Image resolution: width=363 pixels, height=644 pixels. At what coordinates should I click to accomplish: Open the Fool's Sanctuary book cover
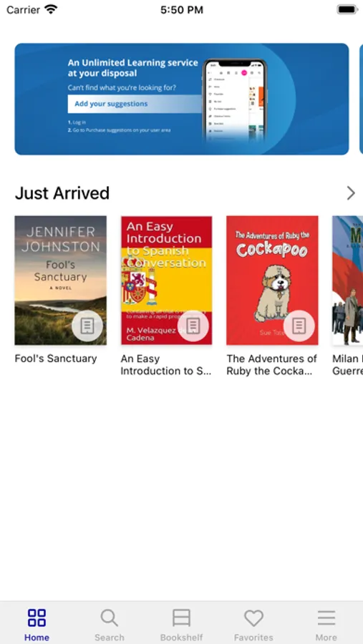[60, 280]
